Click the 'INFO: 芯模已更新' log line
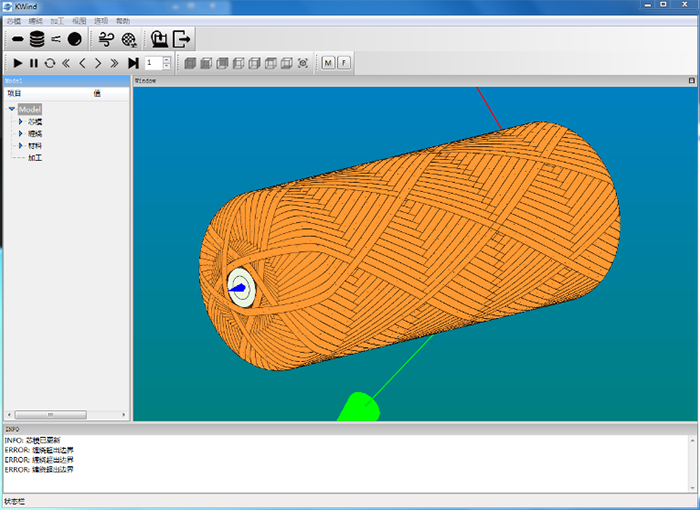The width and height of the screenshot is (700, 510). tap(33, 440)
